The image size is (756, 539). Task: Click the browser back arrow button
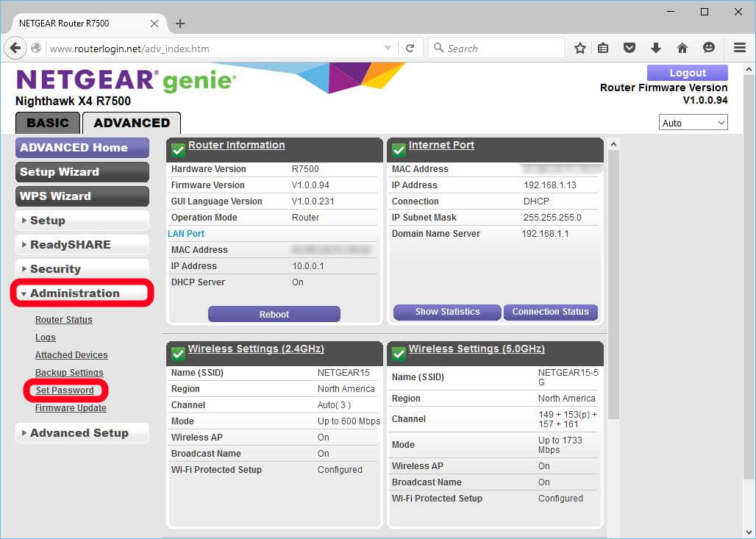pyautogui.click(x=15, y=48)
